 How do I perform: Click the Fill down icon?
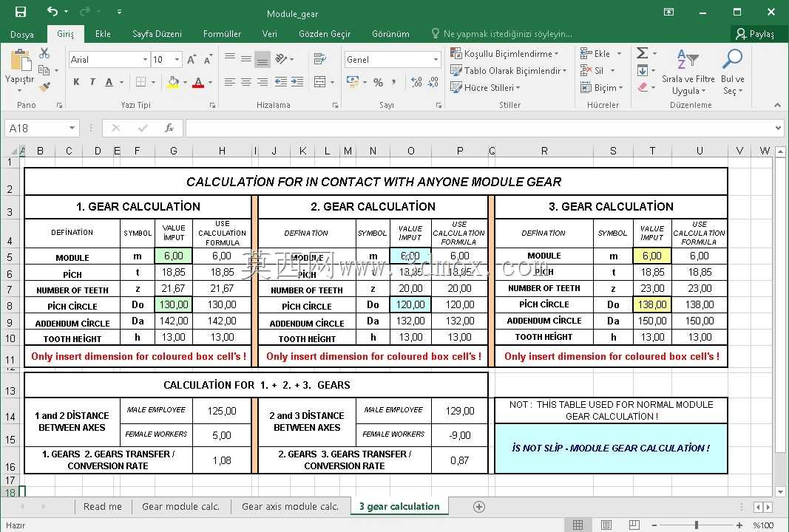643,70
